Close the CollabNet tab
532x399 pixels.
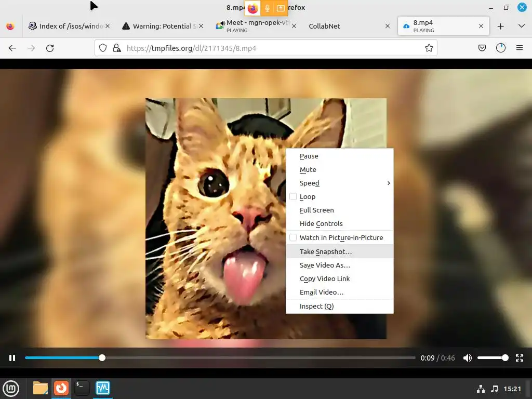coord(388,26)
